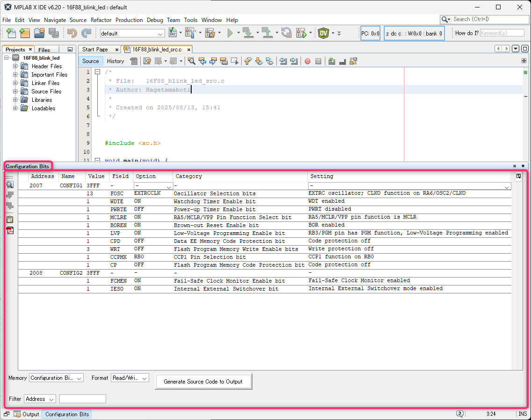Open the Production menu
531x420 pixels.
click(x=129, y=20)
